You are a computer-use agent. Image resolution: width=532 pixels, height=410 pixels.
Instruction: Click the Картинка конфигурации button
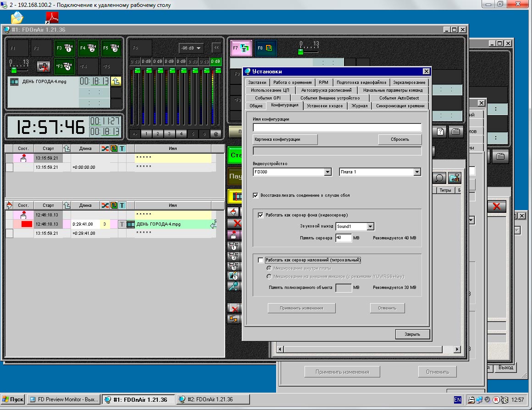(285, 139)
